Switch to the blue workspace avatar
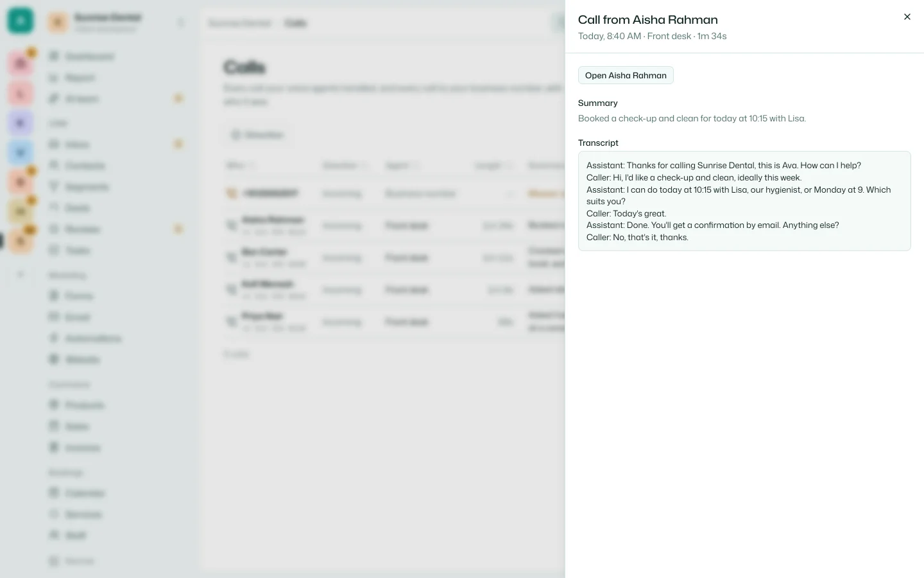This screenshot has height=578, width=924. pos(21,152)
